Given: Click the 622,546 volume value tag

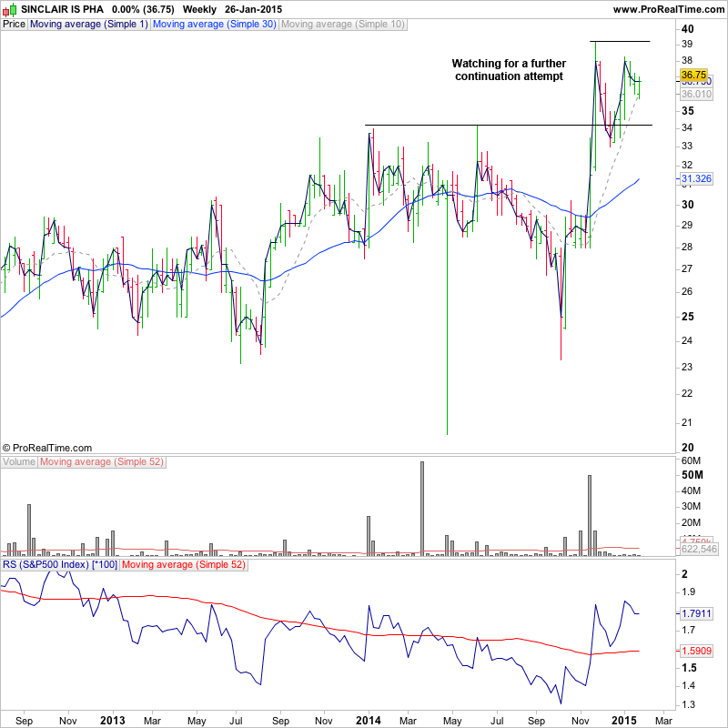Looking at the screenshot, I should pyautogui.click(x=699, y=550).
